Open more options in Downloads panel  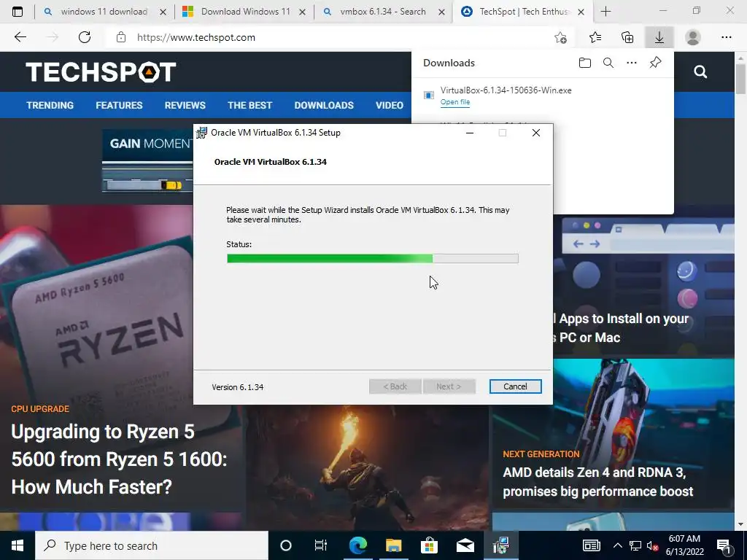(632, 63)
